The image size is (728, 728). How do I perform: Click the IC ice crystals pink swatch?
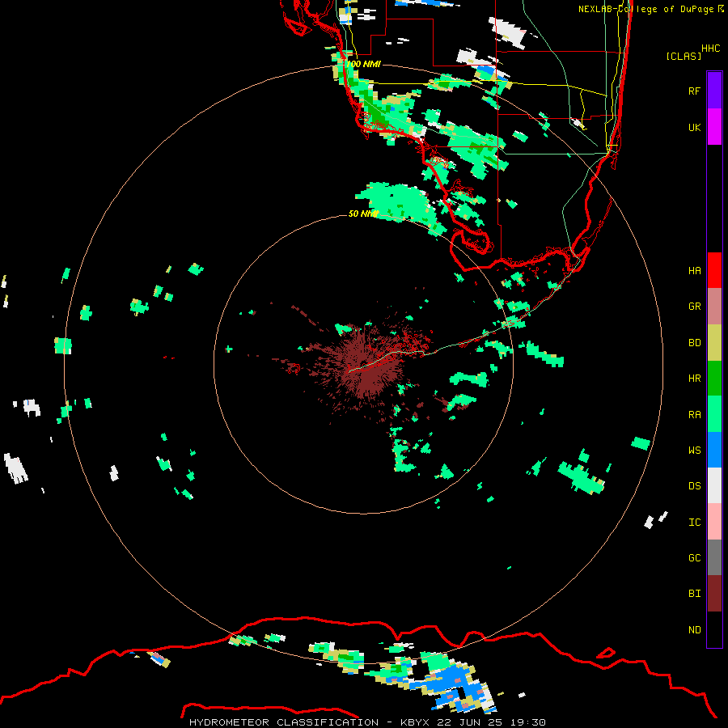pos(714,522)
